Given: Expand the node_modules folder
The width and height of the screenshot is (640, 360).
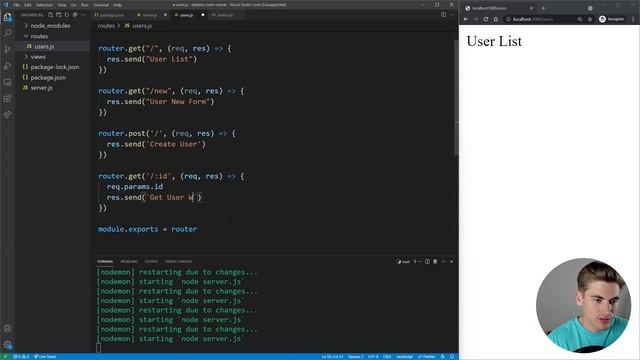Looking at the screenshot, I should point(52,25).
